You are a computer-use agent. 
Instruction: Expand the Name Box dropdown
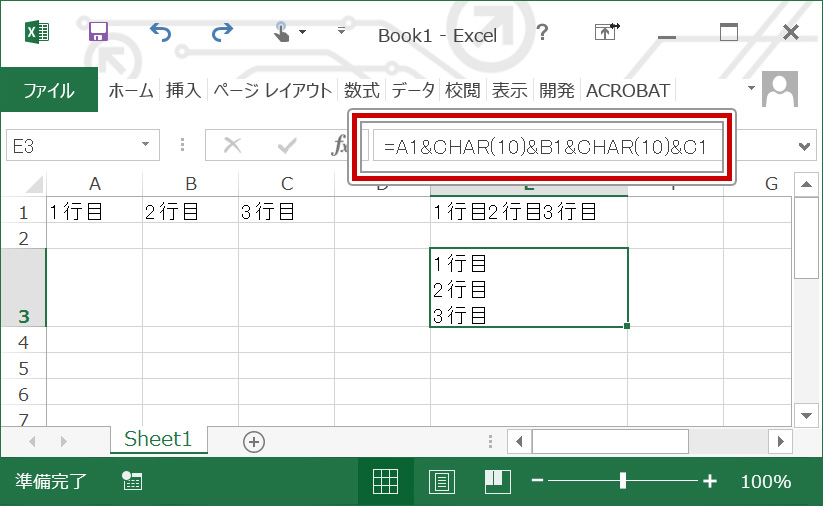pos(145,144)
